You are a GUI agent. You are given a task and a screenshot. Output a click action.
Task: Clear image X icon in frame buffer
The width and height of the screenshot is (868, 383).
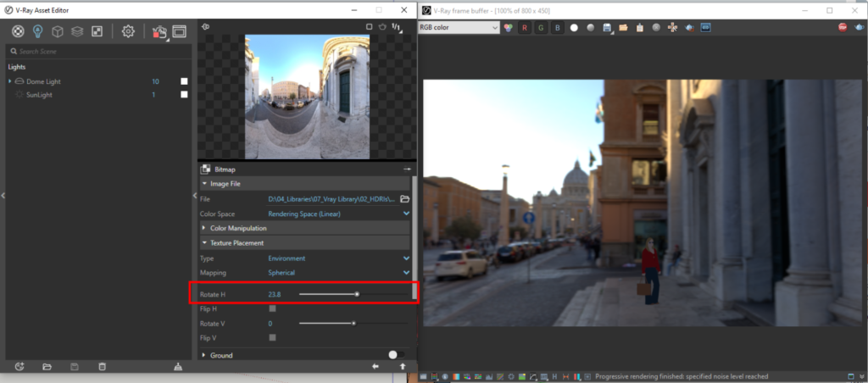click(x=656, y=27)
